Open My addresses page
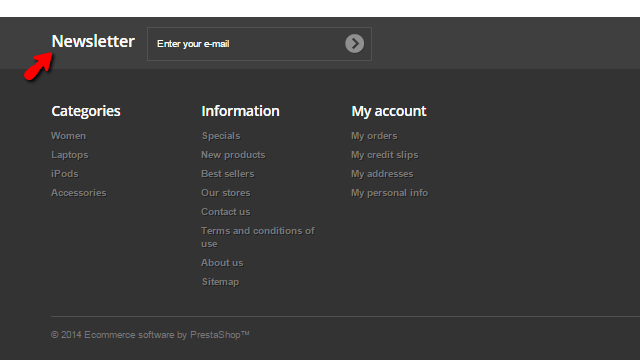Image resolution: width=640 pixels, height=360 pixels. point(382,174)
